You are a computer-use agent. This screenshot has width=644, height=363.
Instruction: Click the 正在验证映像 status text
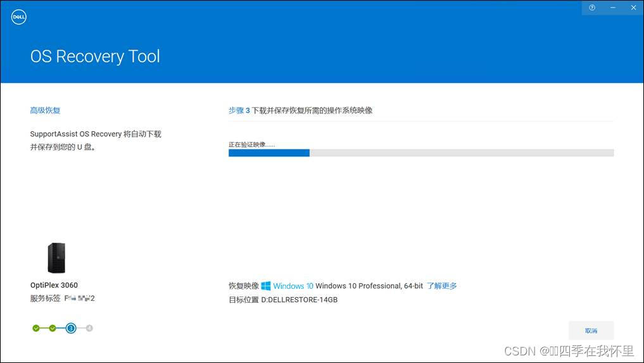[x=252, y=144]
